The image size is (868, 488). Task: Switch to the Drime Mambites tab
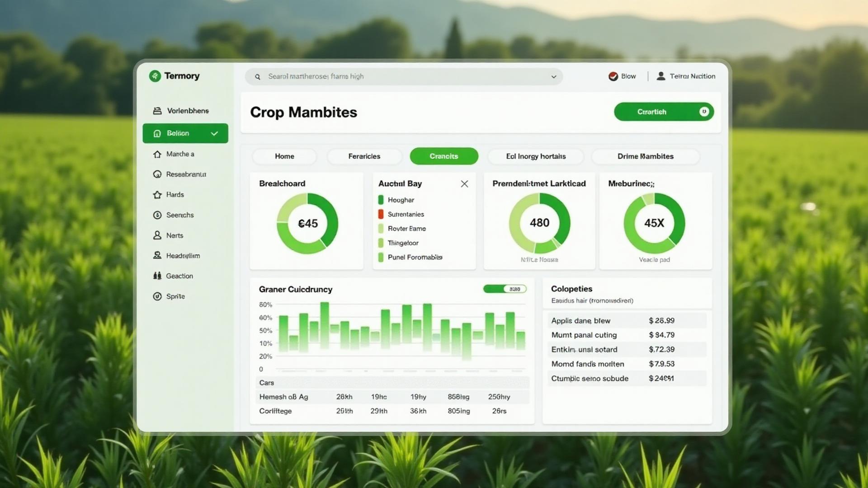tap(645, 156)
